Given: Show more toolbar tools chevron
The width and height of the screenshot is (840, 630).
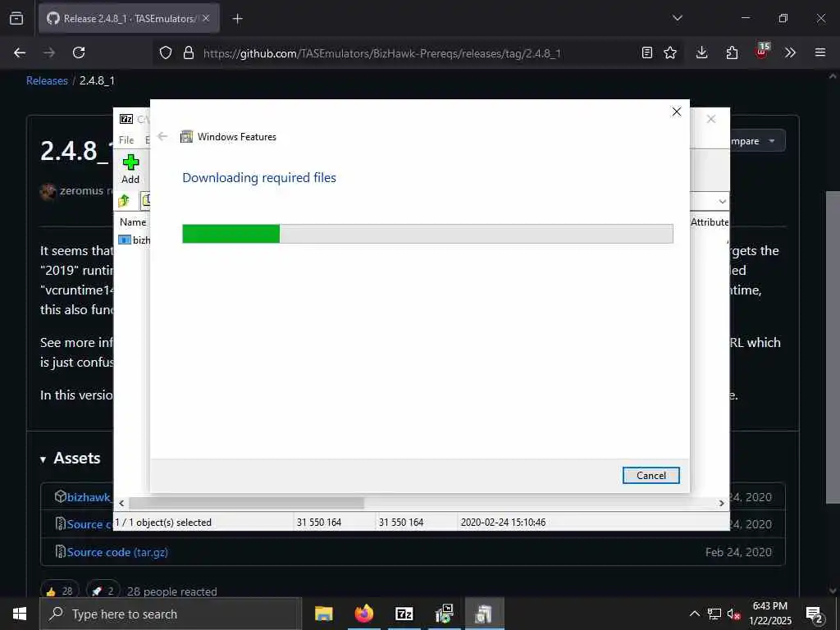Looking at the screenshot, I should pos(790,52).
